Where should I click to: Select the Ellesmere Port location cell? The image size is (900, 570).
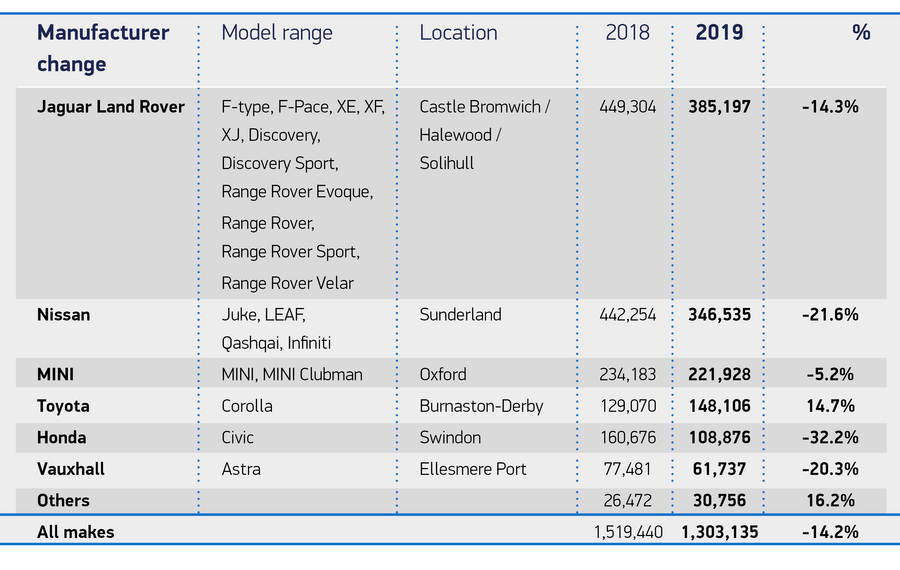[473, 469]
